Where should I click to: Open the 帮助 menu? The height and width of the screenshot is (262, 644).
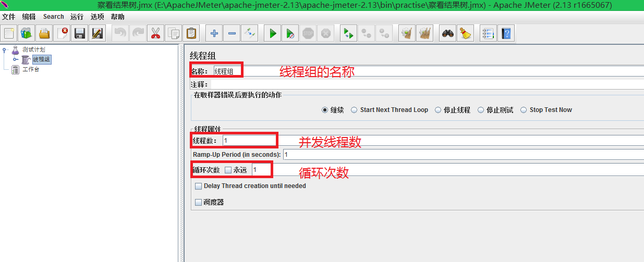[x=118, y=17]
